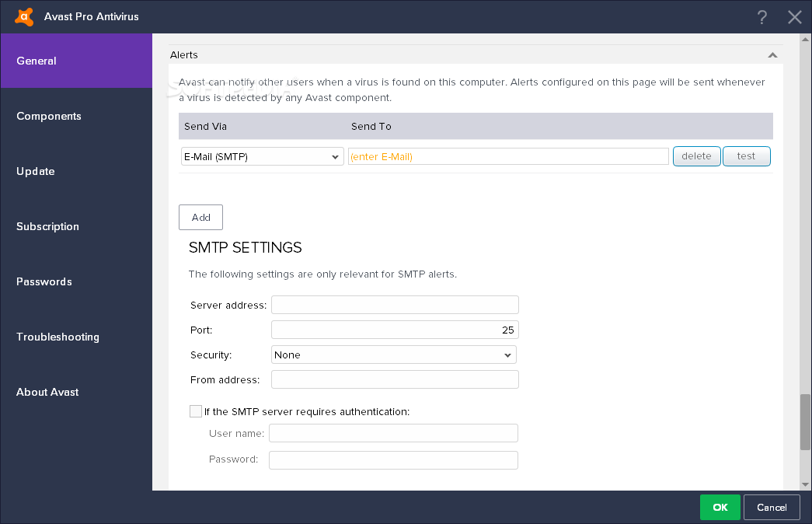Viewport: 812px width, 524px height.
Task: Click the vertical scrollbar thumb
Action: (x=805, y=422)
